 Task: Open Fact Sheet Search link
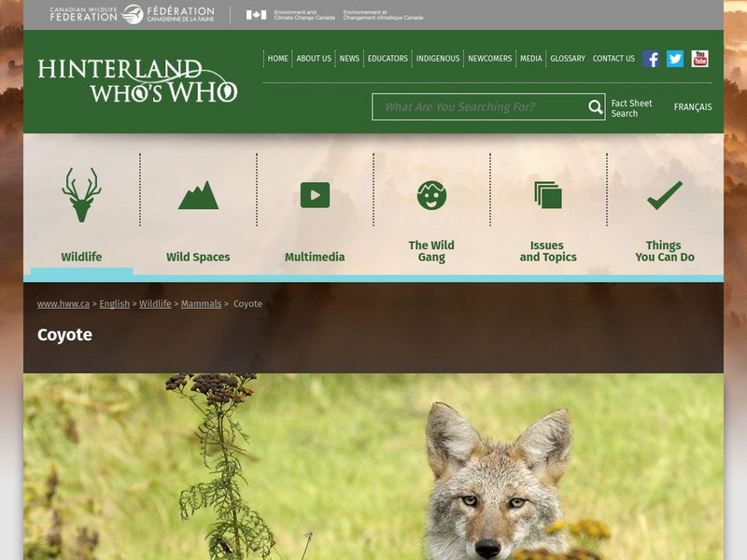click(x=631, y=108)
